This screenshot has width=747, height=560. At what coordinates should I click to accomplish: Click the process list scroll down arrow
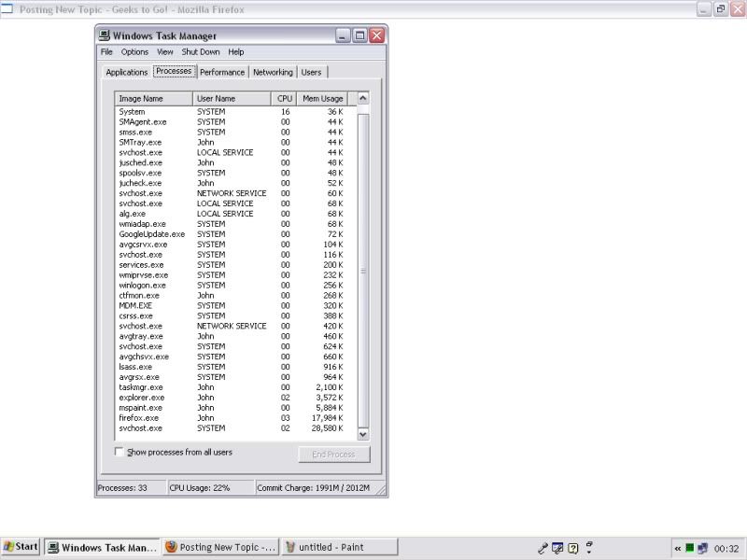point(363,434)
